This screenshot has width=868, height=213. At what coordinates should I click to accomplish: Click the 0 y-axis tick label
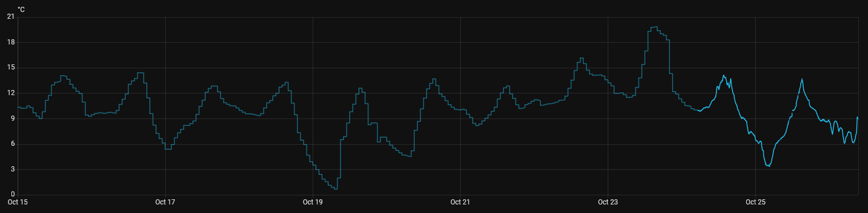coord(13,195)
